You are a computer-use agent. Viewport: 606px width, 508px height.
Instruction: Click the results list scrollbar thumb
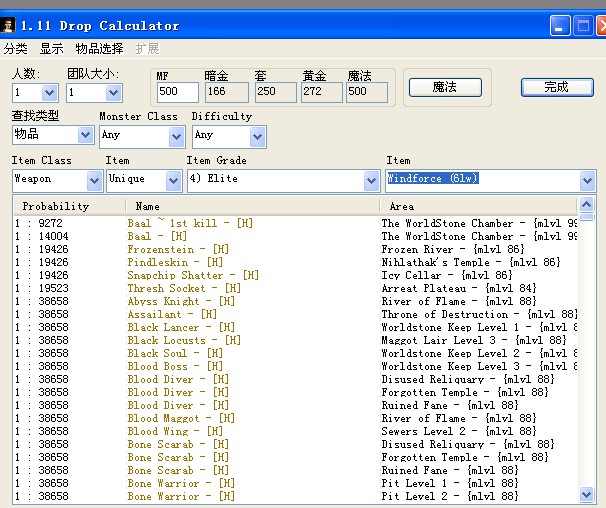tap(587, 216)
